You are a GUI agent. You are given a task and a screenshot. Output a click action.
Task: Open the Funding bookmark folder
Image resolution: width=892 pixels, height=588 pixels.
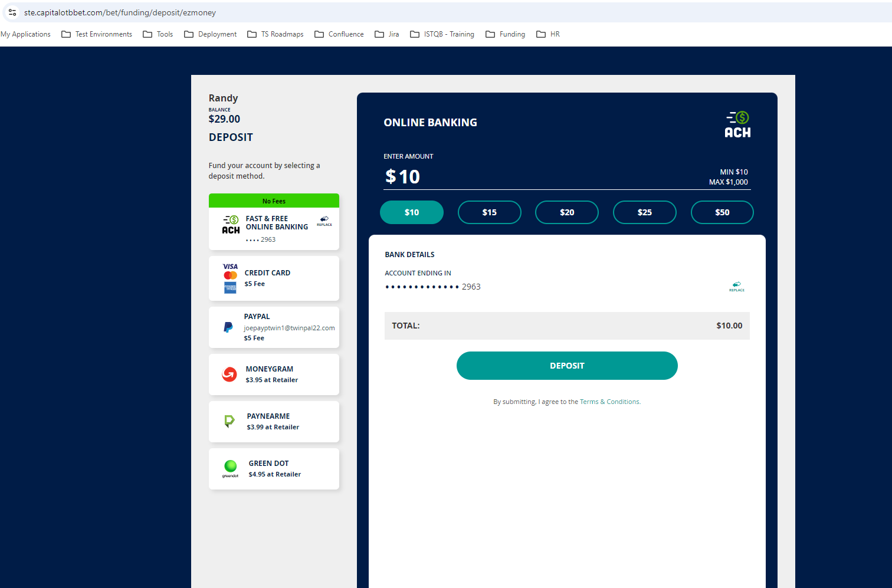click(506, 34)
